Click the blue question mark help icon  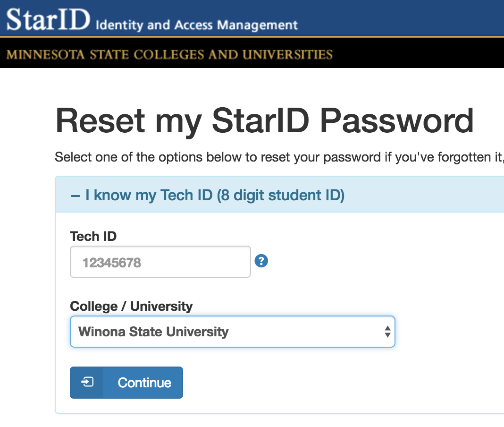click(261, 261)
